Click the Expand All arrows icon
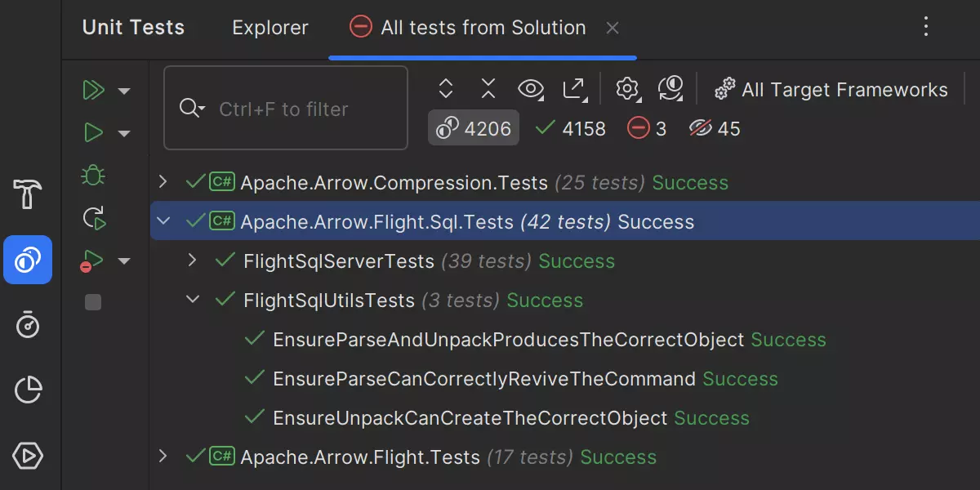 445,89
